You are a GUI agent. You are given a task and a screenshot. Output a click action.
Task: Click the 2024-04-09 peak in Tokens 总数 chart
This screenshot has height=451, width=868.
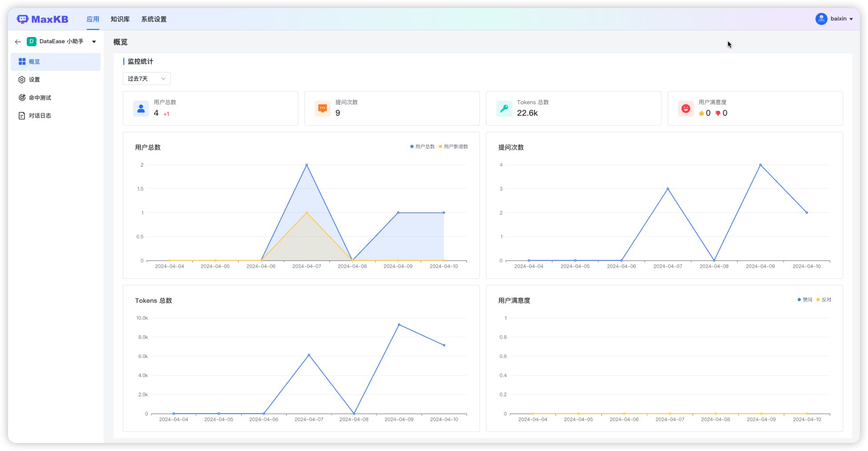399,325
